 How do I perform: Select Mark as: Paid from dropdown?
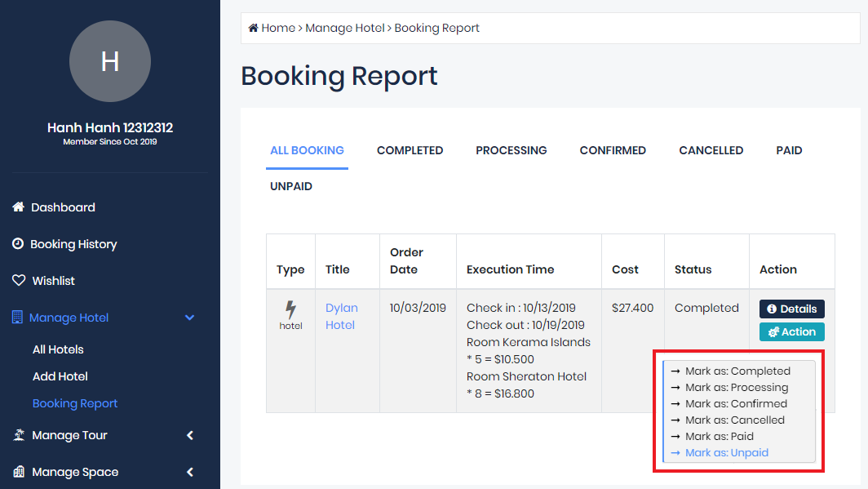(x=720, y=436)
